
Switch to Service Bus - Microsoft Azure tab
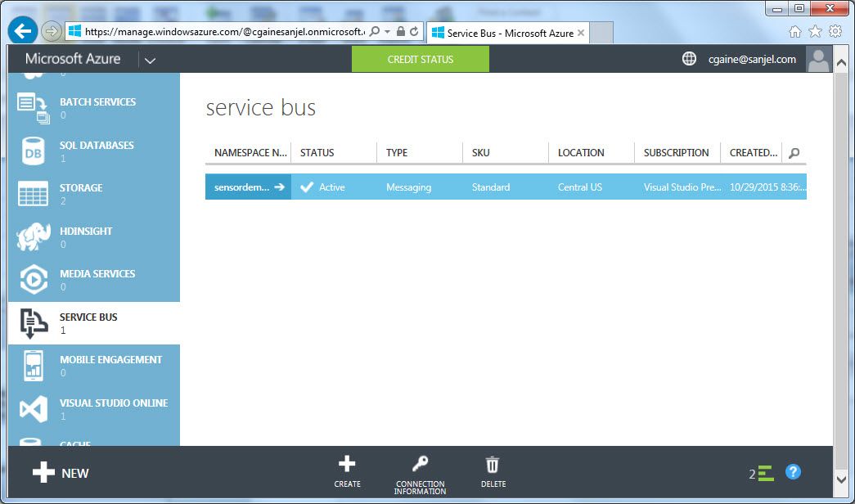[x=507, y=33]
